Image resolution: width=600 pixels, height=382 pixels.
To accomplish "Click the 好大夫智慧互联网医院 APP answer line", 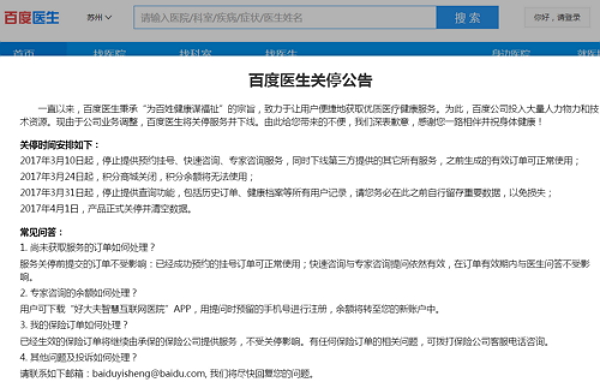I will pyautogui.click(x=230, y=309).
